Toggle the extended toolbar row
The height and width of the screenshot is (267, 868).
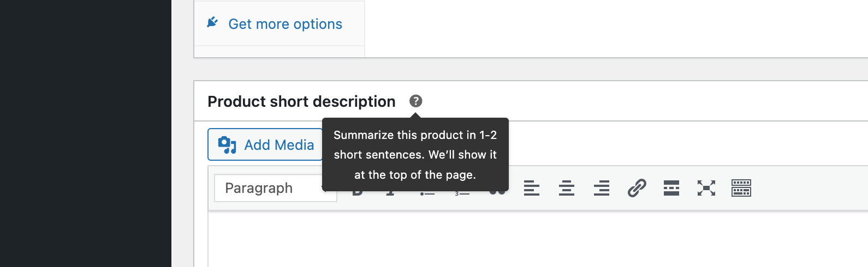coord(741,188)
